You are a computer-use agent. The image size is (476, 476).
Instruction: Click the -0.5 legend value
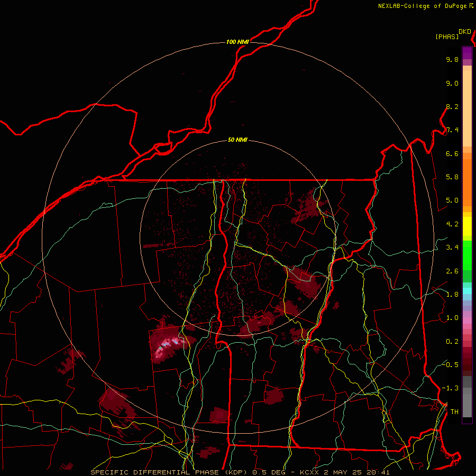coord(450,364)
